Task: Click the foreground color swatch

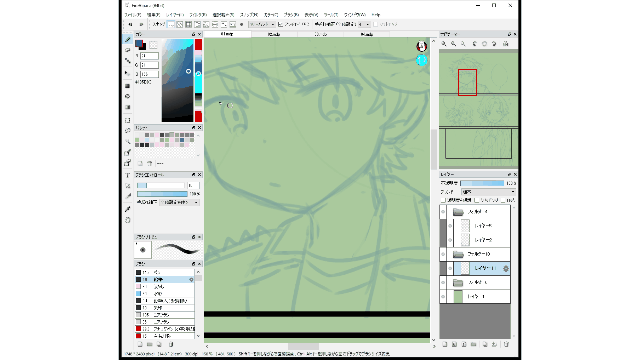Action: click(x=139, y=43)
